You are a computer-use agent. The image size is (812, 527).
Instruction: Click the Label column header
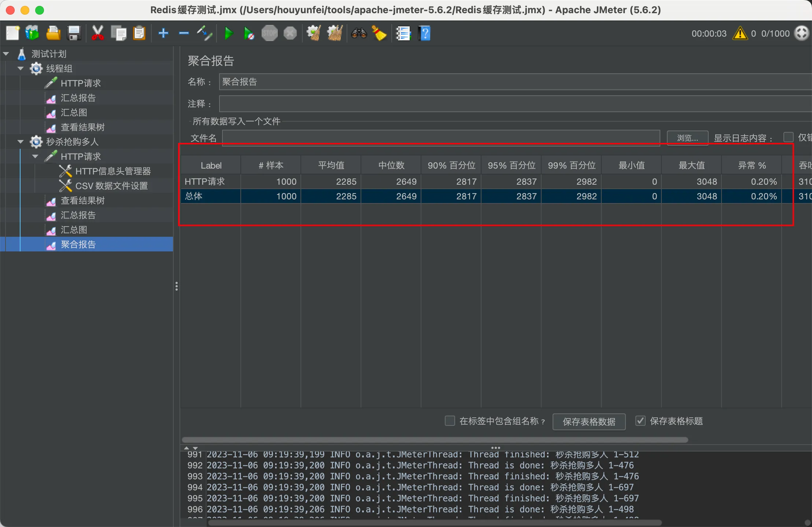211,165
